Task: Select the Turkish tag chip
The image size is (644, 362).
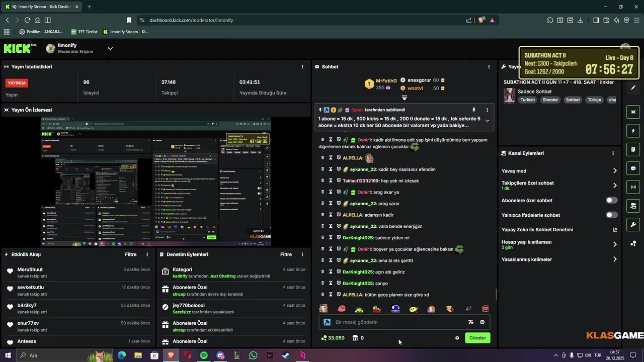Action: [x=528, y=100]
